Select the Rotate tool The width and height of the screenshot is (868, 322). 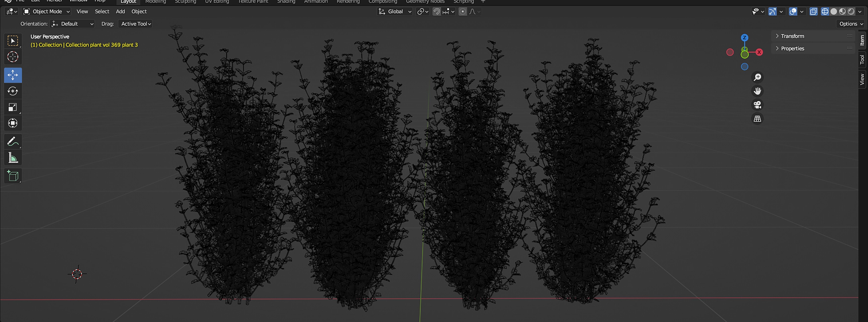coord(13,91)
